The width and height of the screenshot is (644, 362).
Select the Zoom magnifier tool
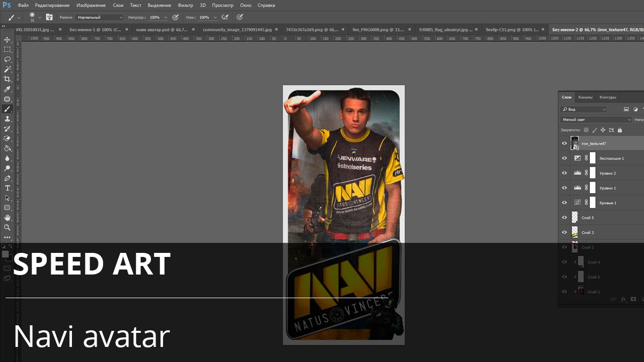(x=7, y=227)
